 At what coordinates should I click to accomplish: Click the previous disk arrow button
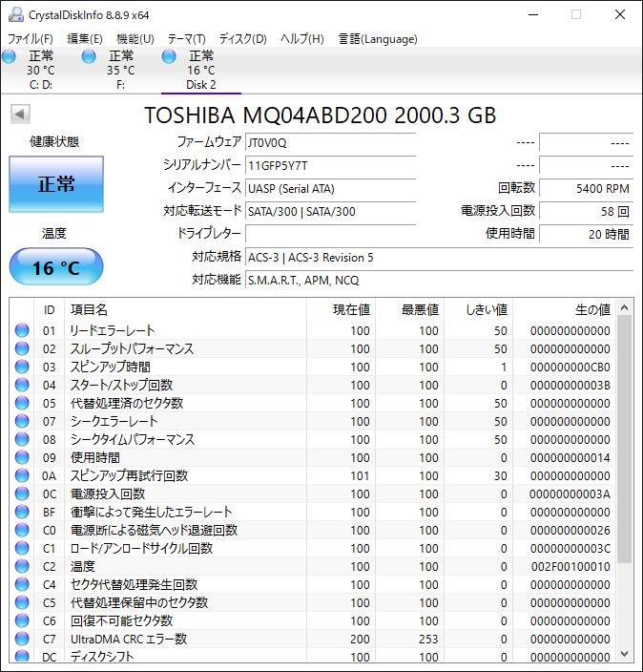coord(20,114)
